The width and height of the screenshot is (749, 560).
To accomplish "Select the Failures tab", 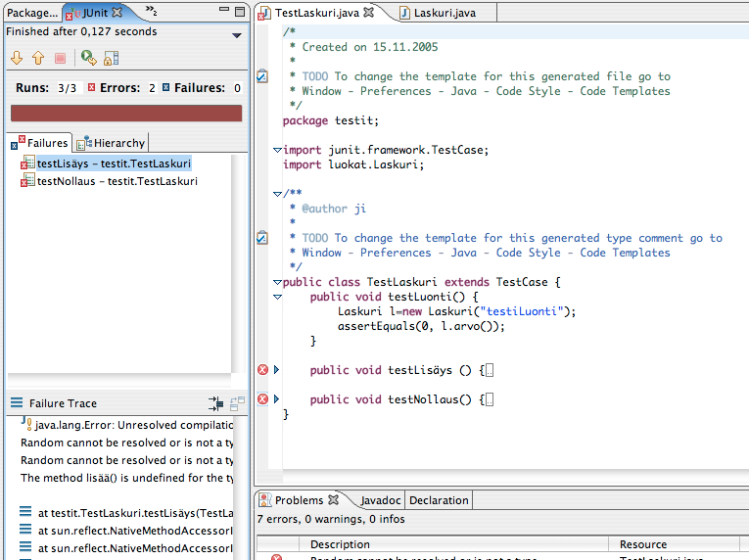I will tap(40, 142).
